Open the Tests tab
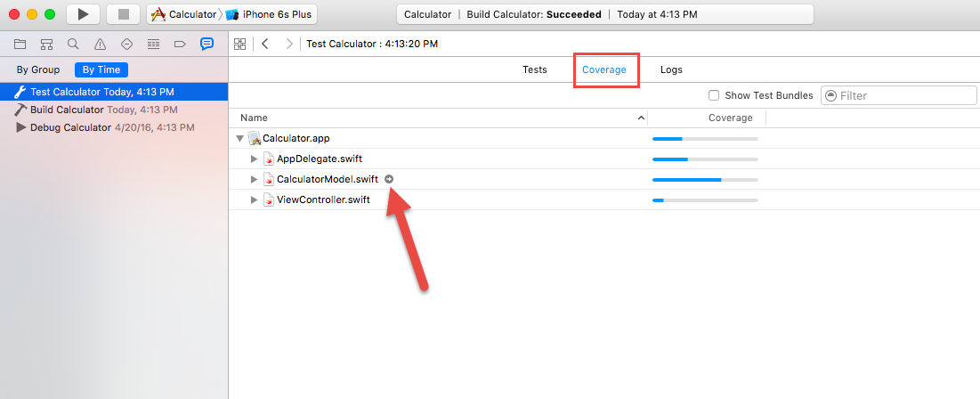This screenshot has width=980, height=399. pyautogui.click(x=534, y=69)
